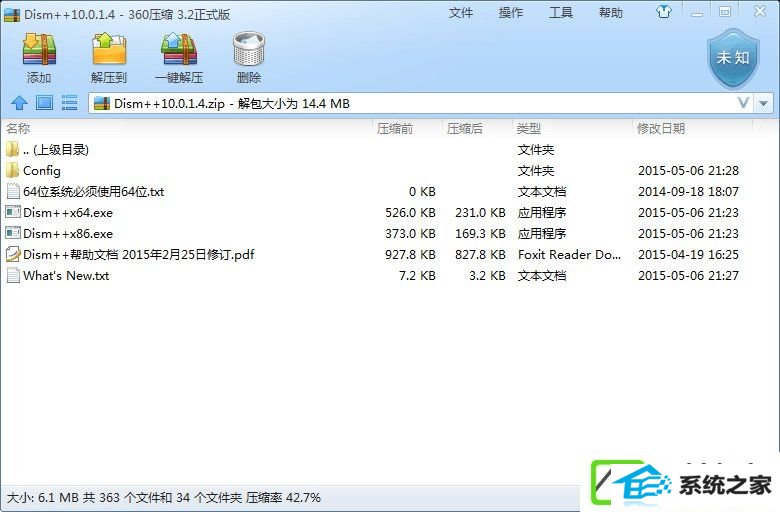Click date 2015-04-19 16:25
Image resolution: width=780 pixels, height=512 pixels.
click(x=688, y=254)
